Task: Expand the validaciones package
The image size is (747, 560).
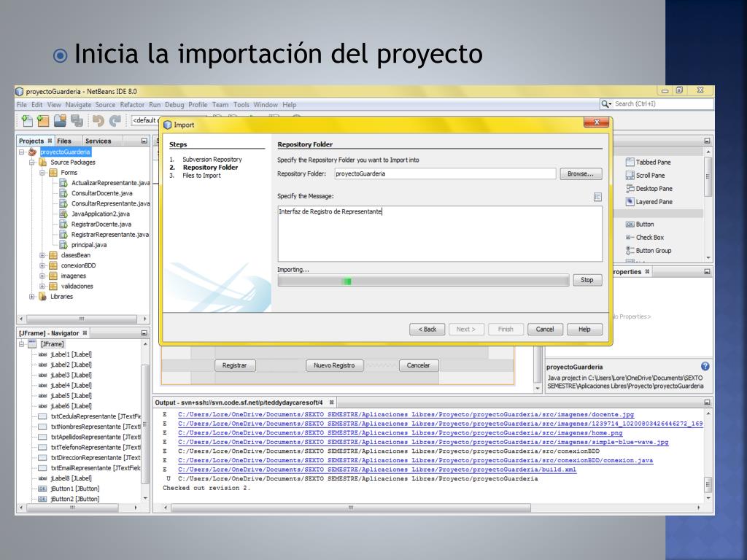Action: [x=42, y=286]
